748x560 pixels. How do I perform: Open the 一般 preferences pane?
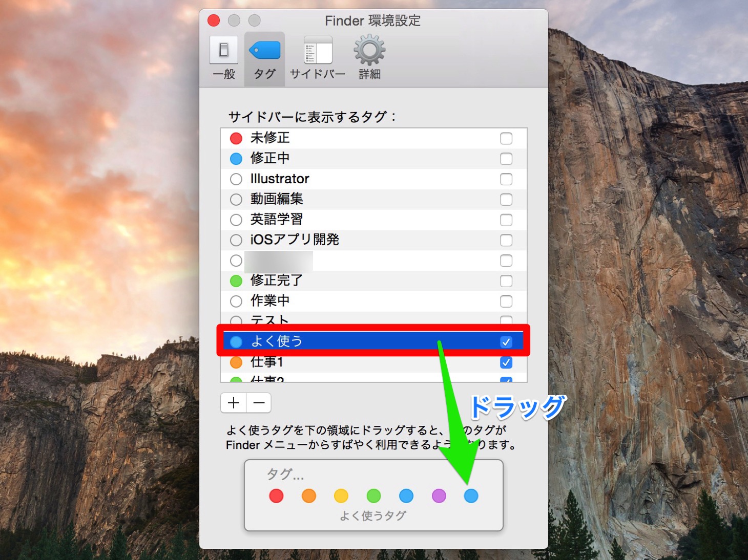pyautogui.click(x=224, y=57)
